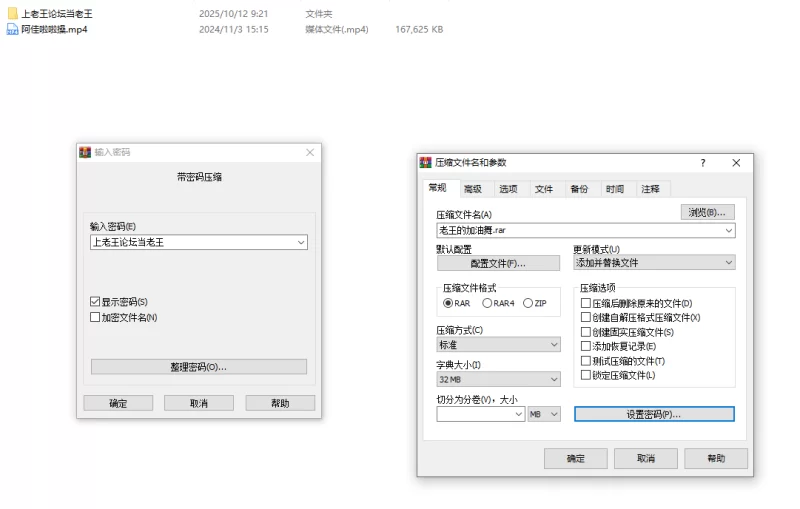Click 帮助 in the password dialog

tap(280, 403)
